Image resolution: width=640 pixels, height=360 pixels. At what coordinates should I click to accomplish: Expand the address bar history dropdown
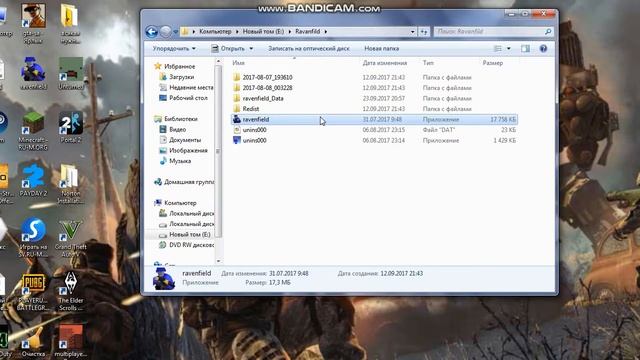413,31
